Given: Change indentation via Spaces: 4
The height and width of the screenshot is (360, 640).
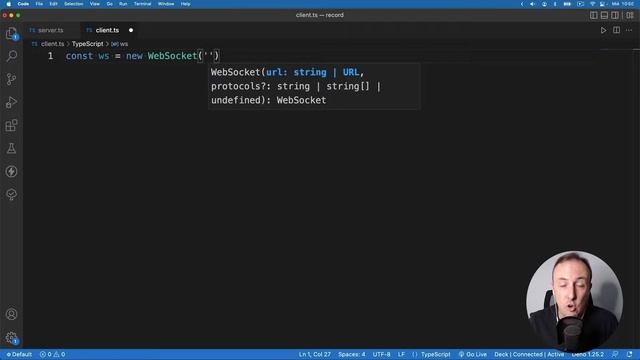Looking at the screenshot, I should pos(351,354).
